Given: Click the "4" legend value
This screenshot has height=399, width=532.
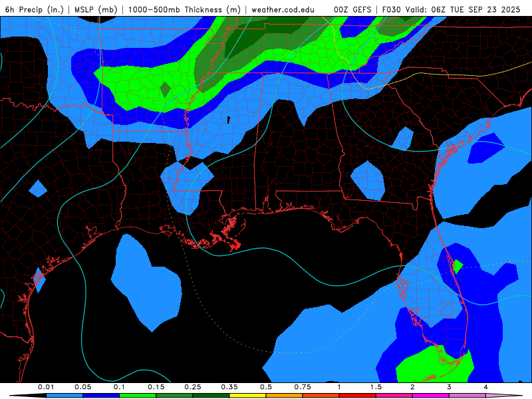Looking at the screenshot, I should [x=486, y=387].
